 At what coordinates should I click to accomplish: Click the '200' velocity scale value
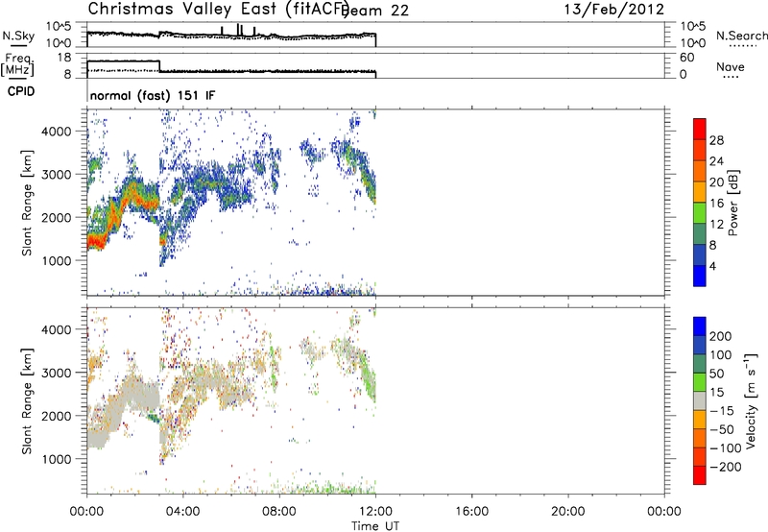coord(721,336)
